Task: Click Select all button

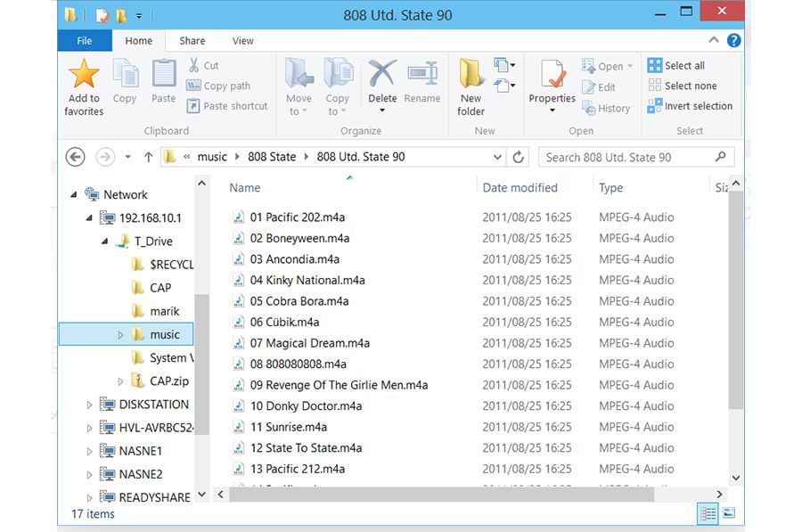Action: [676, 65]
